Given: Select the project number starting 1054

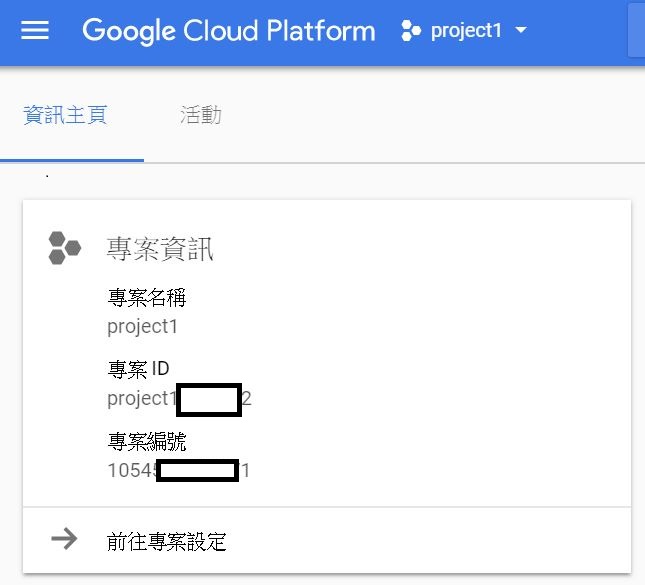Looking at the screenshot, I should click(178, 470).
